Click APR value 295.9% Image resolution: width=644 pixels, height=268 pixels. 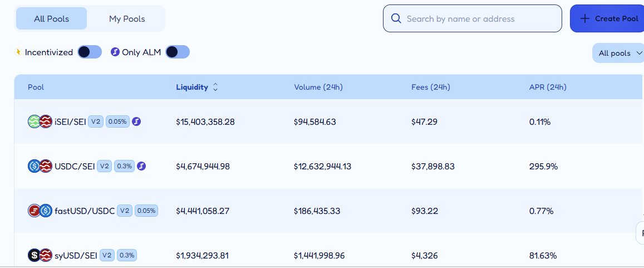(x=543, y=166)
